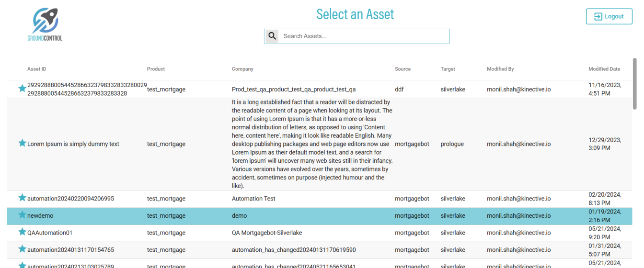Viewport: 644px width, 268px height.
Task: Focus the Search Assets input field
Action: 364,36
